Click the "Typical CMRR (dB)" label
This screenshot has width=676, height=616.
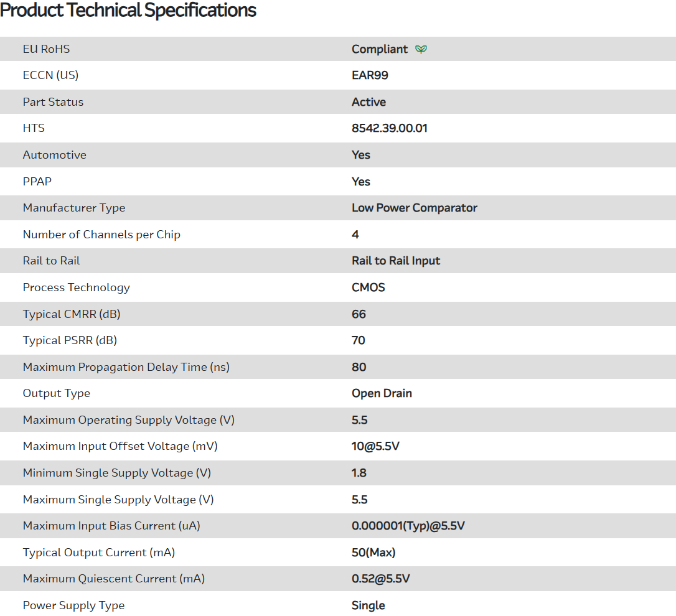click(x=72, y=314)
